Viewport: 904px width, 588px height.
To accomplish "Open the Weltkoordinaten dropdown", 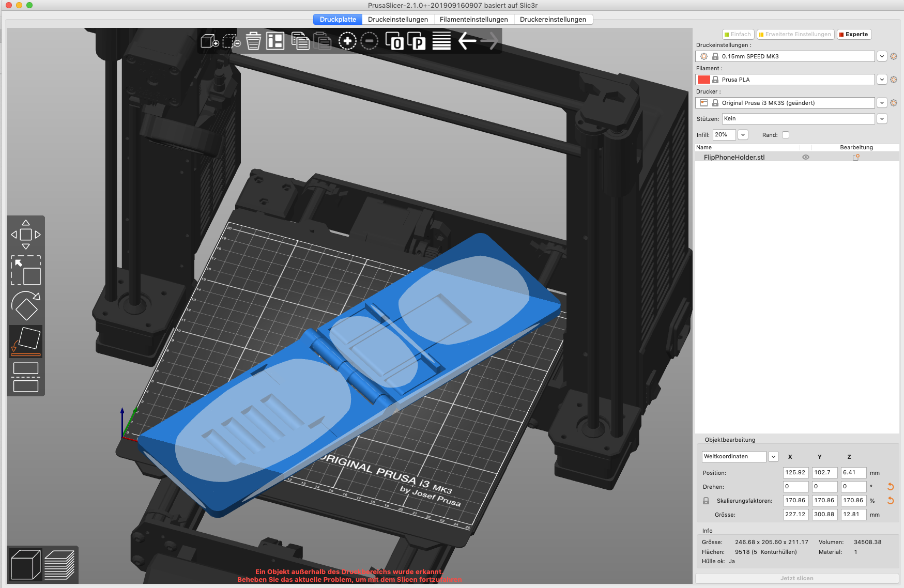I will coord(773,456).
